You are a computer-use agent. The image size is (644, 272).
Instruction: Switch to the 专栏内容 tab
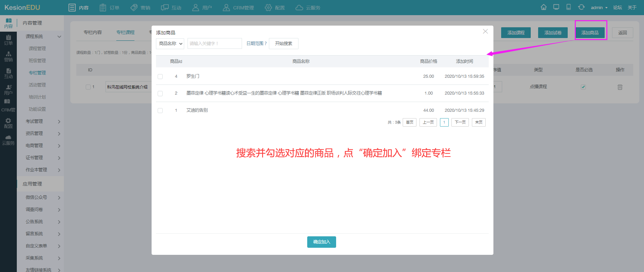tap(93, 32)
